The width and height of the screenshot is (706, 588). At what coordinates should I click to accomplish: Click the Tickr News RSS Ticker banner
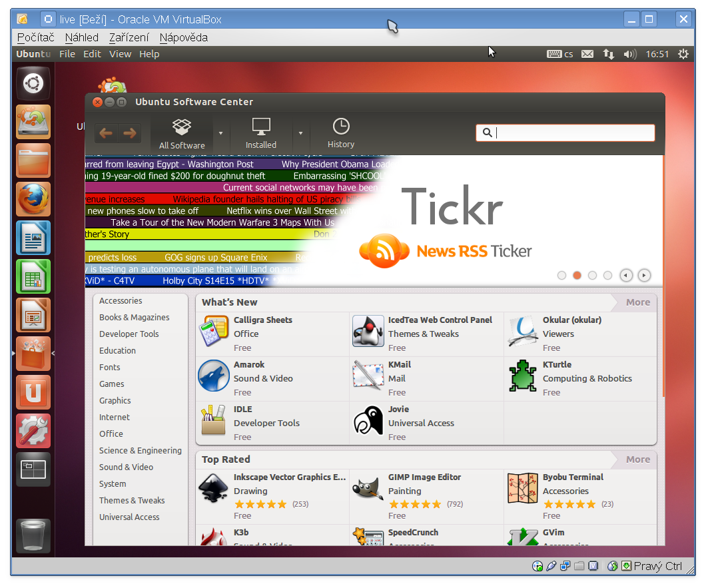point(374,220)
